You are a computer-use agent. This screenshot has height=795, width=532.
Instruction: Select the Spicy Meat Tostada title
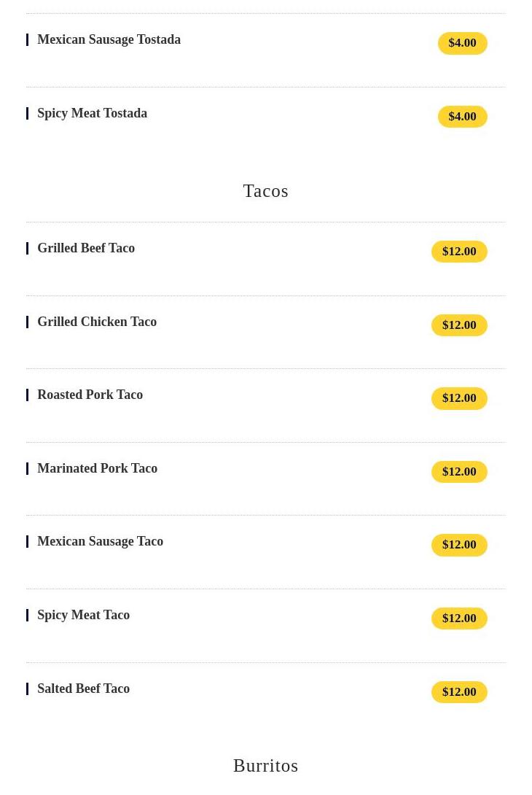pos(92,114)
